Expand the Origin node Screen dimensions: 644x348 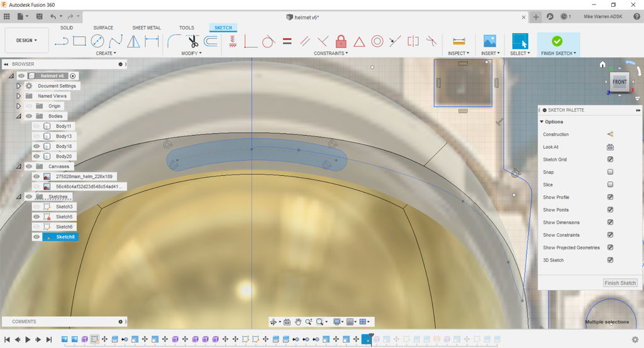click(18, 106)
